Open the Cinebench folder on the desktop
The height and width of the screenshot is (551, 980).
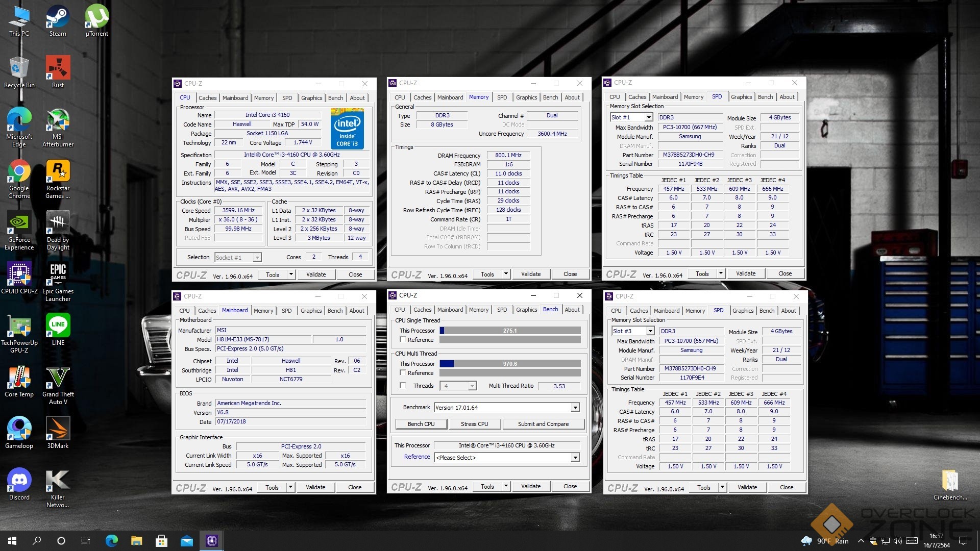tap(950, 482)
